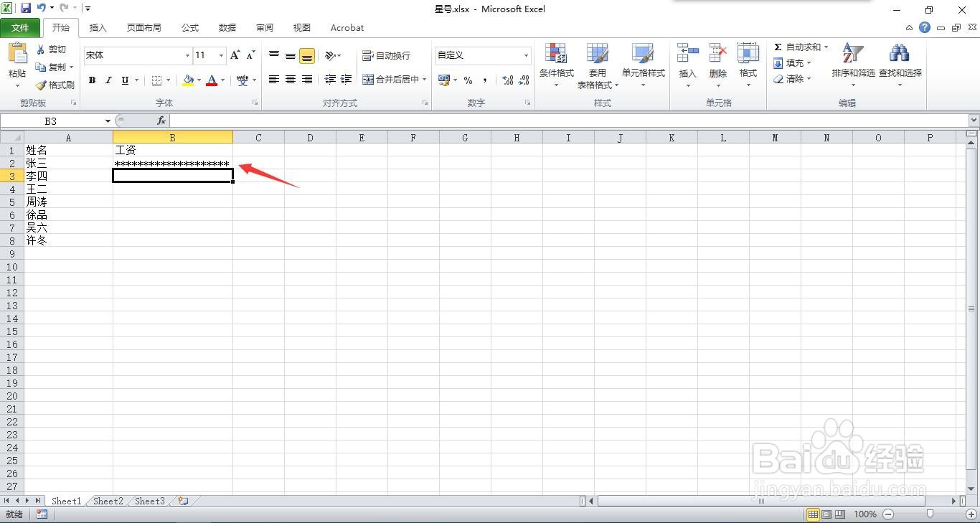Viewport: 980px width, 523px height.
Task: Decrease decimal places
Action: 524,80
